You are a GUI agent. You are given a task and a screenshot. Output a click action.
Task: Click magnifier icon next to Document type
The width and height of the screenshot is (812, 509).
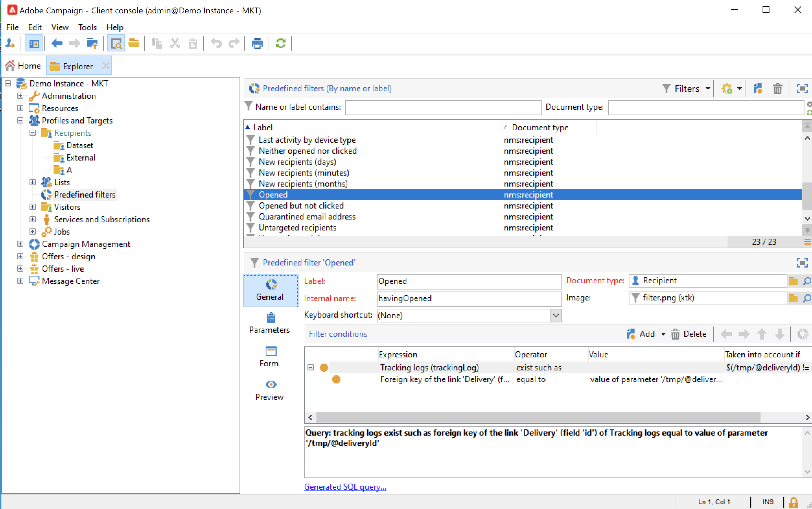coord(807,281)
